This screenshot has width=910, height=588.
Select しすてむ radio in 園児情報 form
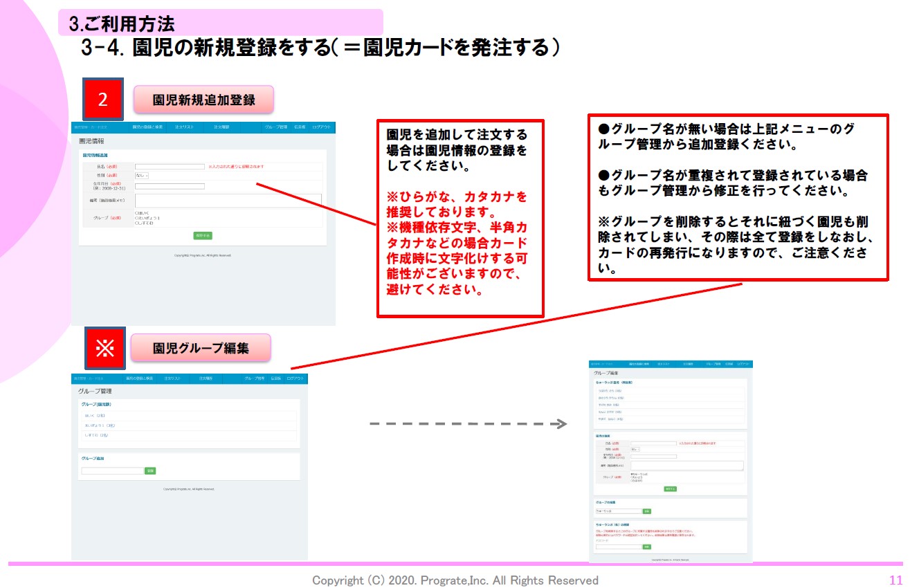(136, 223)
